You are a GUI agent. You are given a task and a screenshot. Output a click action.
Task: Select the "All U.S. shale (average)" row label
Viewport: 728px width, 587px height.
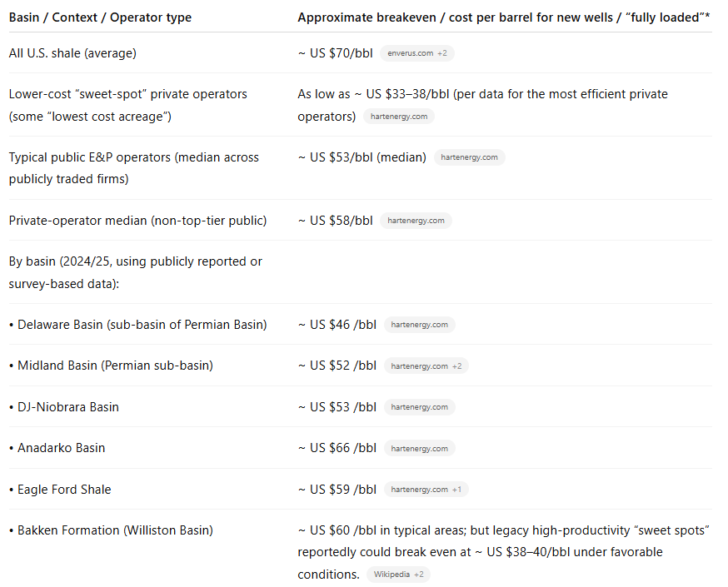[72, 53]
